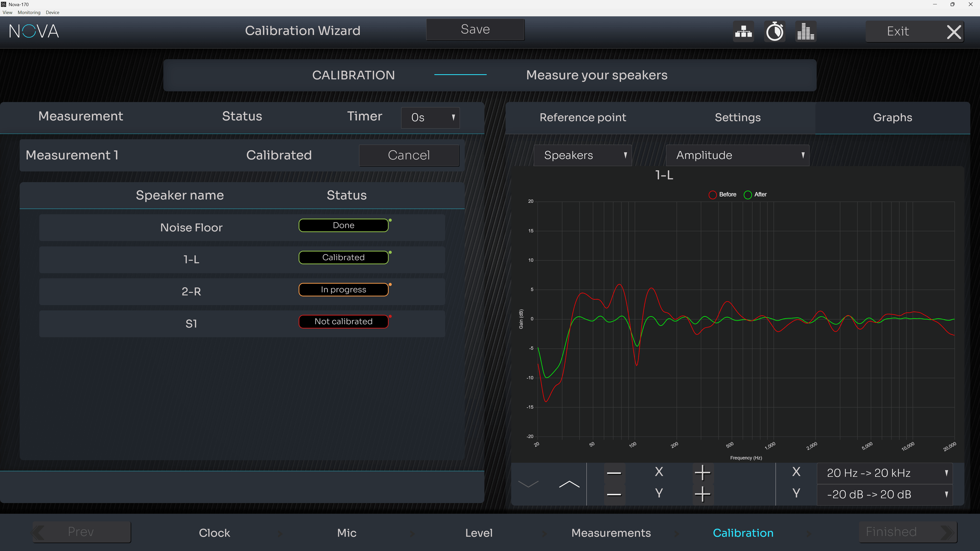Click the Save button

pos(475,30)
